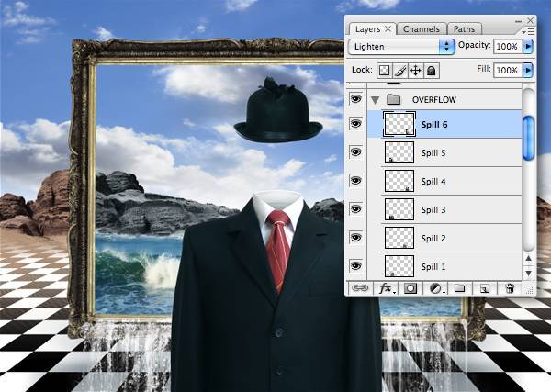551x392 pixels.
Task: Select the Spill 5 layer name
Action: coord(433,153)
